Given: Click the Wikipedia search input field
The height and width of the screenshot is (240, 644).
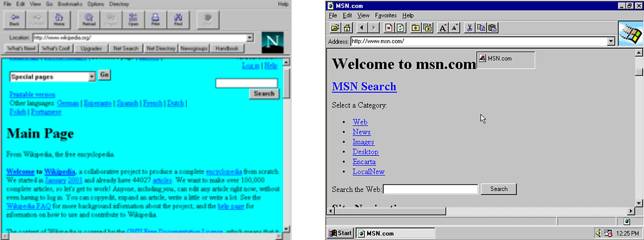Looking at the screenshot, I should tap(247, 83).
